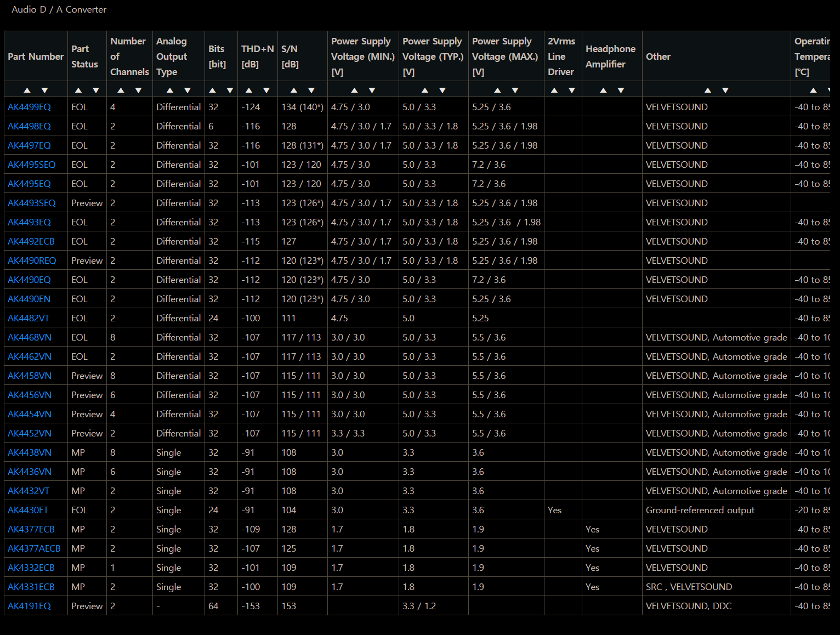Screen dimensions: 840x635
Task: Select the 'Audio D / A Converter' heading
Action: [x=59, y=9]
